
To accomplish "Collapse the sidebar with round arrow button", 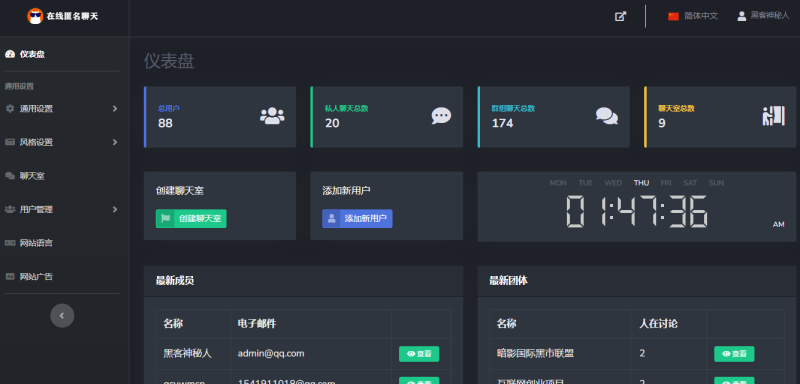I will 62,316.
